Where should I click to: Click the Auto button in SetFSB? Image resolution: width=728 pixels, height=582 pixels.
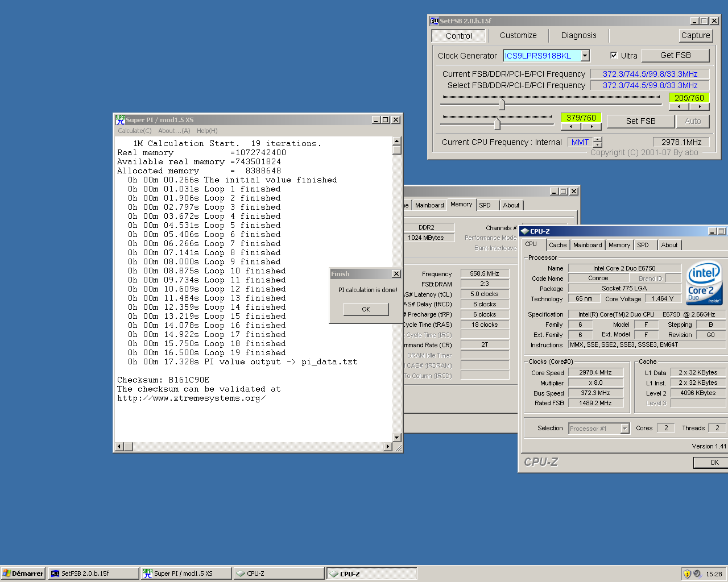tap(693, 121)
